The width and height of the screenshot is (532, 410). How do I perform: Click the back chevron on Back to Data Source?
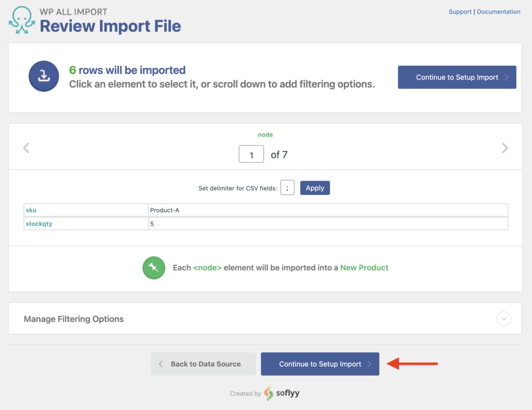(161, 364)
